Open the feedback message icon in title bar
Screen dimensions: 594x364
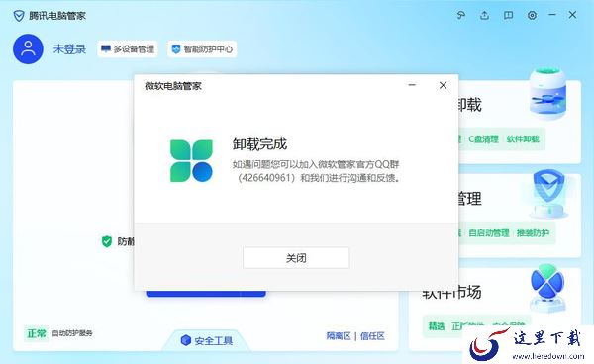(x=508, y=15)
